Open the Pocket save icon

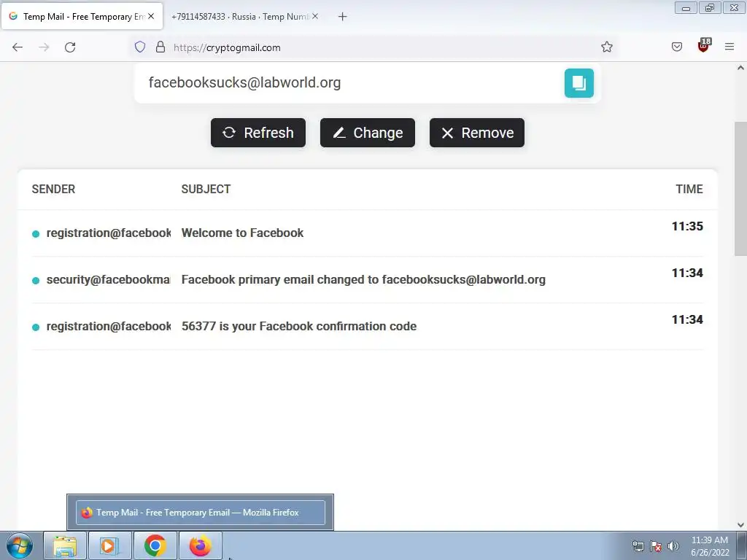tap(676, 47)
